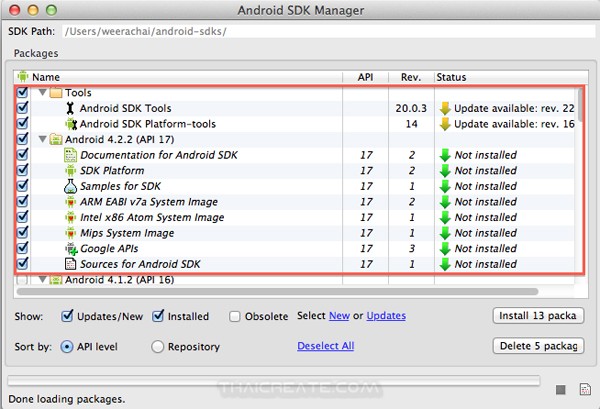600x409 pixels.
Task: Click update arrow icon for Android SDK Tools
Action: click(445, 108)
